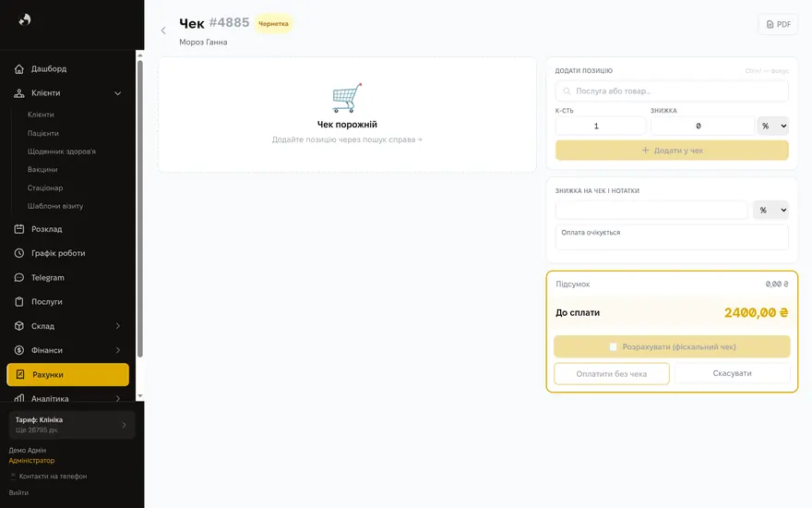Screen dimensions: 812x508
Task: Open Графік роботи menu item
Action: point(68,253)
